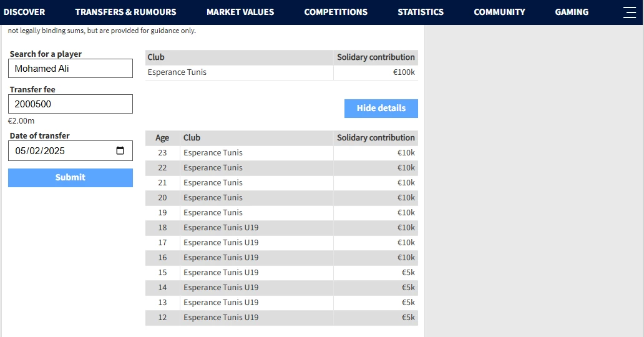Open the Statistics menu
644x337 pixels.
tap(421, 12)
